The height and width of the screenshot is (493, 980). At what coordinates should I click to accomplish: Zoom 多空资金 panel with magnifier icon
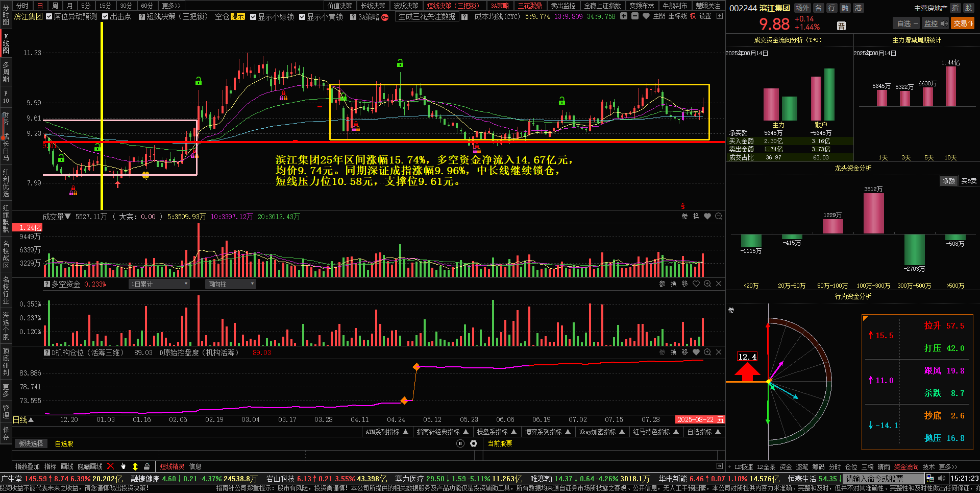(707, 284)
